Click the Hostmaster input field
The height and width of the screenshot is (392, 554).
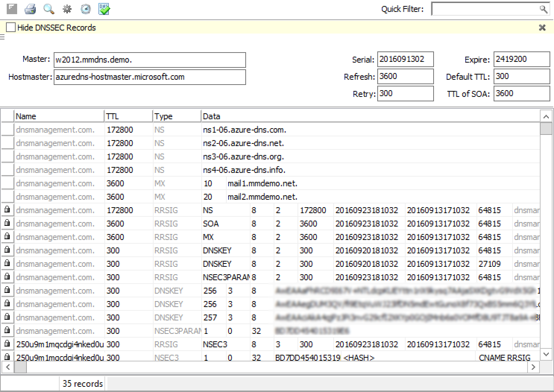pos(149,77)
